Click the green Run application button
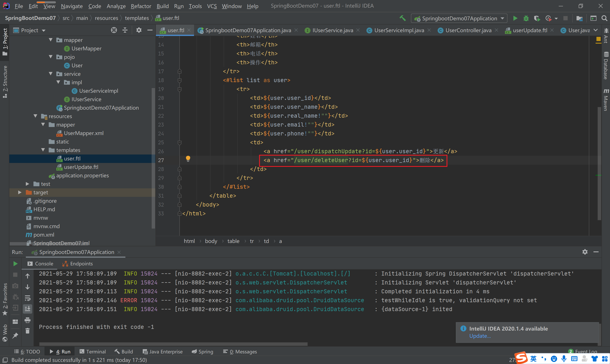This screenshot has height=364, width=610. [515, 18]
